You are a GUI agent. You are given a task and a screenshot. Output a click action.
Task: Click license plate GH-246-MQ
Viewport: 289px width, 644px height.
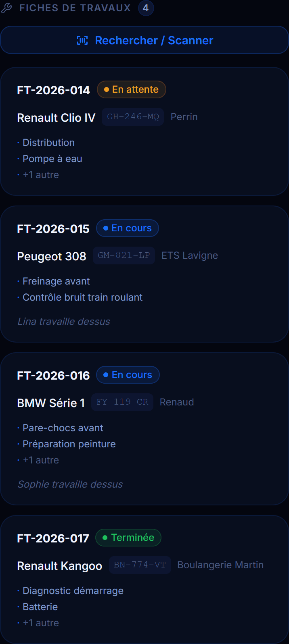[133, 117]
